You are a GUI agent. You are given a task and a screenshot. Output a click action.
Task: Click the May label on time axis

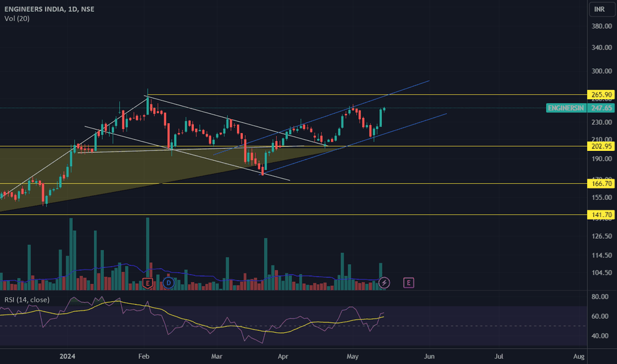tap(353, 357)
